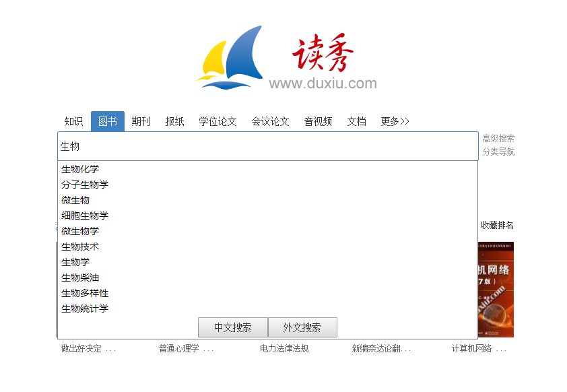Screen dimensions: 567x392
Task: Choose the 微生物学 suggestion
Action: coord(267,231)
